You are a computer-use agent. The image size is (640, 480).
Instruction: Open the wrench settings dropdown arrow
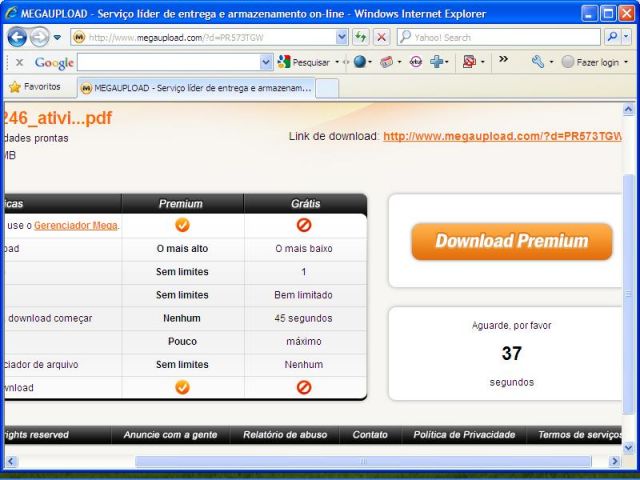point(551,62)
